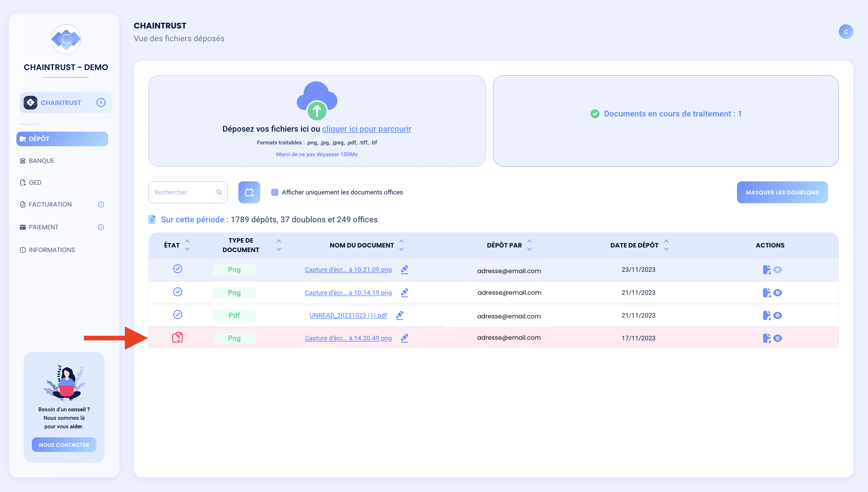Open the Dépôt menu item
The image size is (868, 492).
[x=62, y=139]
